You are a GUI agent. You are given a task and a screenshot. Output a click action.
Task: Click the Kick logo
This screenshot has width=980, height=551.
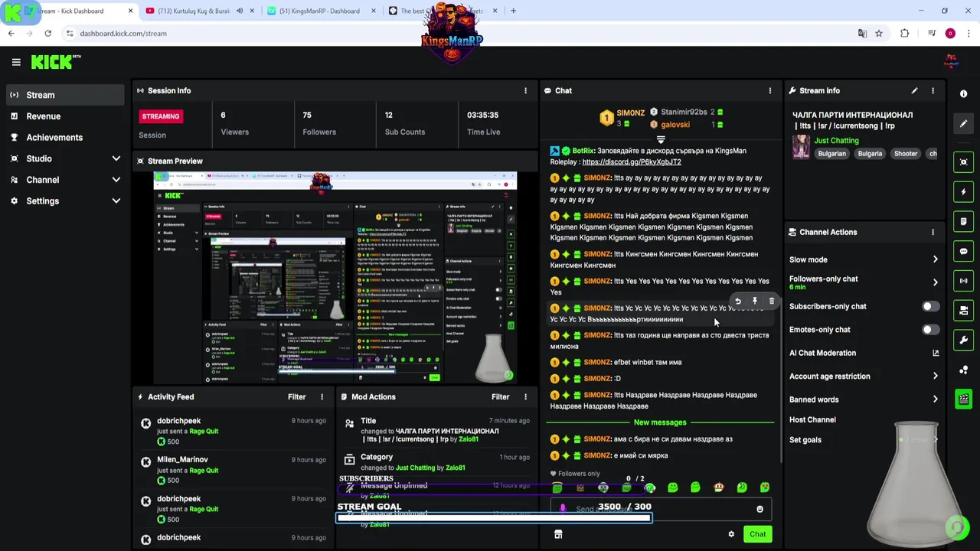click(x=56, y=62)
